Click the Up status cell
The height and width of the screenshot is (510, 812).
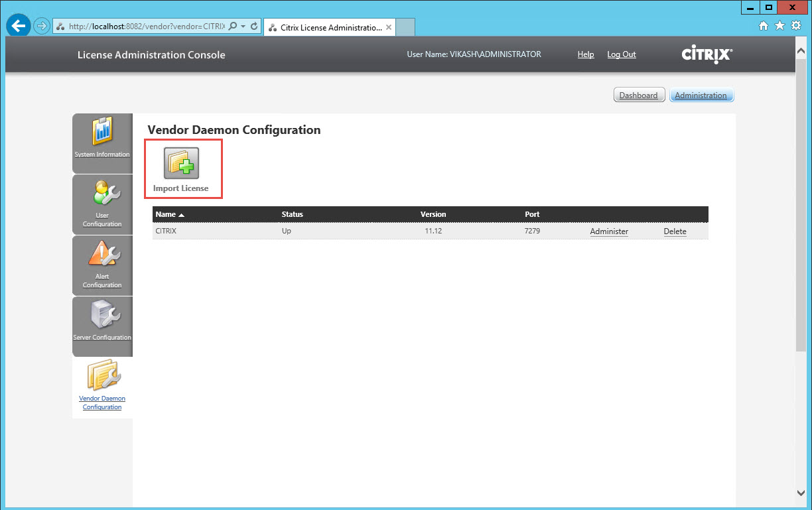click(287, 231)
